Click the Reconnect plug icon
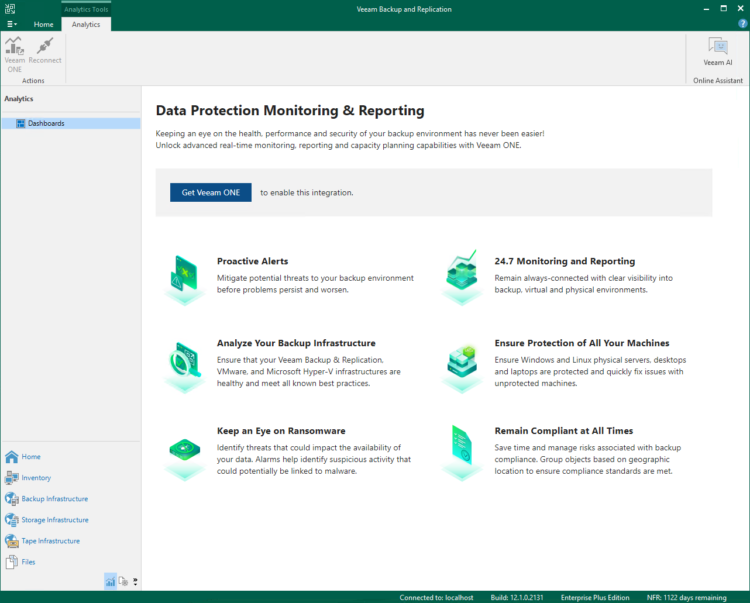The height and width of the screenshot is (603, 750). pyautogui.click(x=44, y=48)
